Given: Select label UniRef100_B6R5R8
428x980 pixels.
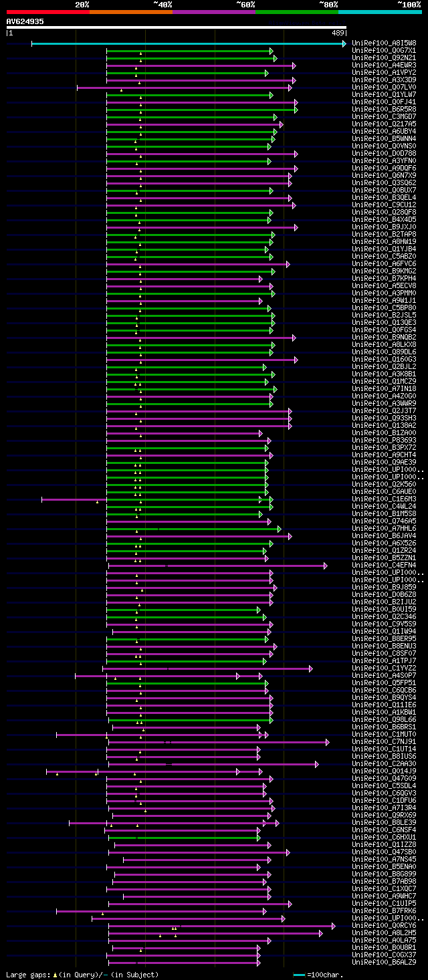Looking at the screenshot, I should [x=384, y=110].
